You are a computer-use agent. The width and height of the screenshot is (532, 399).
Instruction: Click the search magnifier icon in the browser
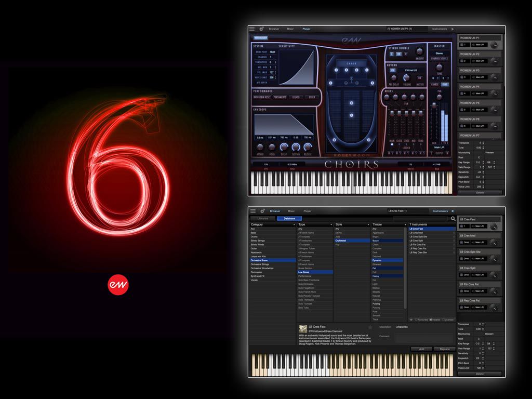453,219
